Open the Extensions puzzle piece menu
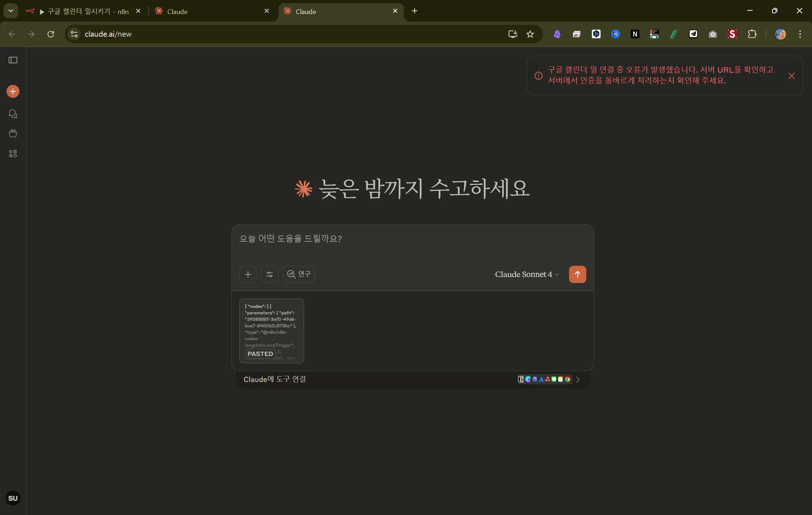This screenshot has width=812, height=515. click(752, 34)
